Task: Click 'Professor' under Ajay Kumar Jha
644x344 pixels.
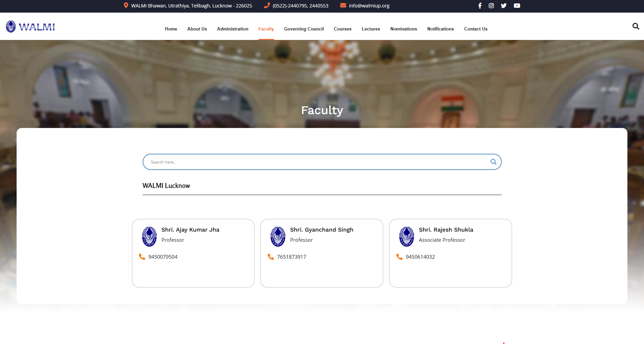Action: click(173, 240)
